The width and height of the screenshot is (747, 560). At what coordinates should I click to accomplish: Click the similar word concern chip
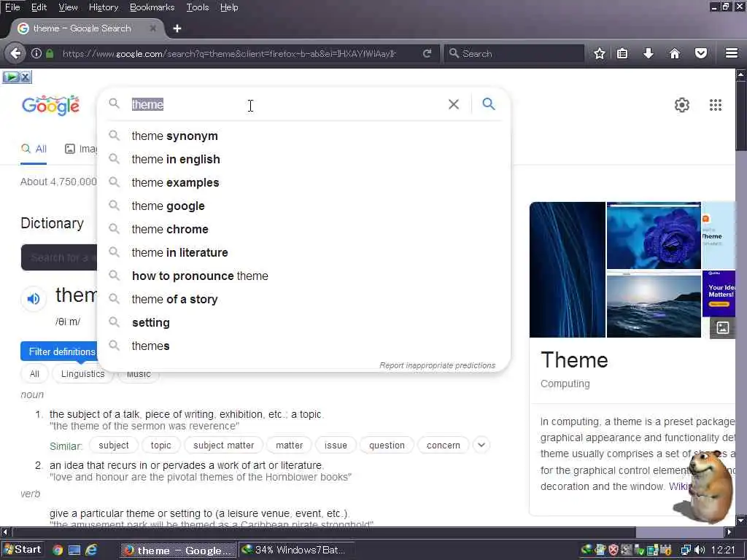443,446
